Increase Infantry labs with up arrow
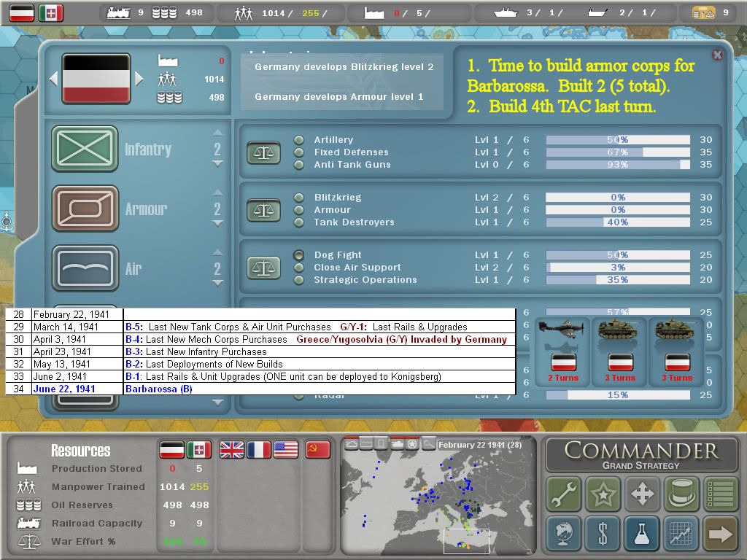 [217, 133]
